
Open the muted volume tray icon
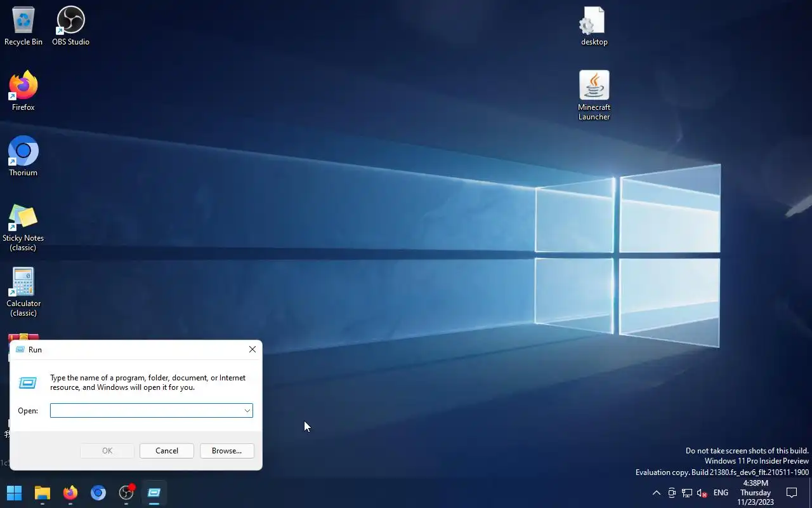702,493
